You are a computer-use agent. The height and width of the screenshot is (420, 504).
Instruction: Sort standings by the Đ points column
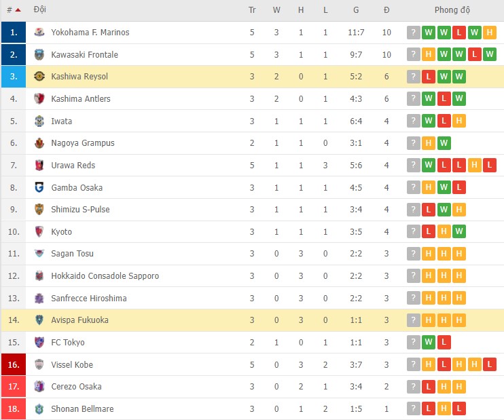(386, 10)
